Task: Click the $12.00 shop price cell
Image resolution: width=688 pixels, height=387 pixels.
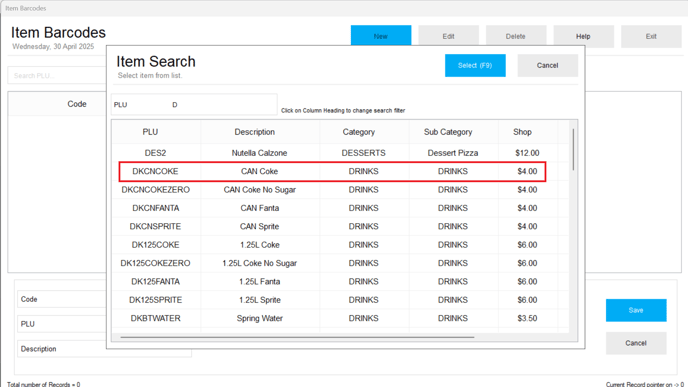Action: (x=527, y=153)
